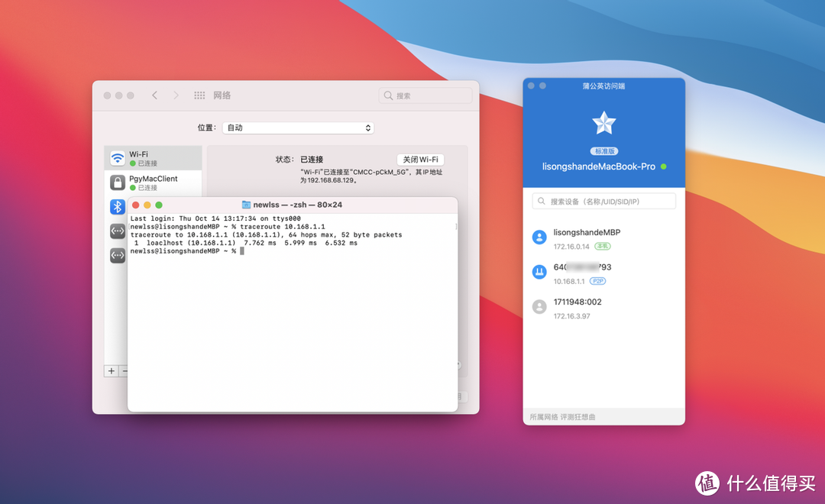Click the 关闭Wi-Fi button
Screen dimensions: 825x504
click(x=420, y=160)
